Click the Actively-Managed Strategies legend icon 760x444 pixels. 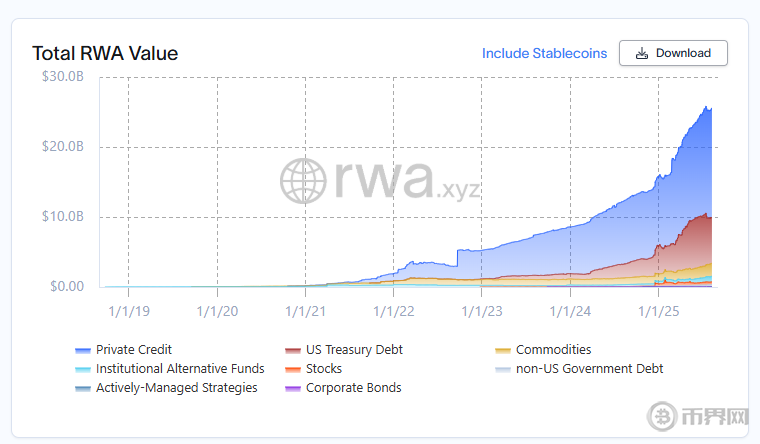[83, 388]
